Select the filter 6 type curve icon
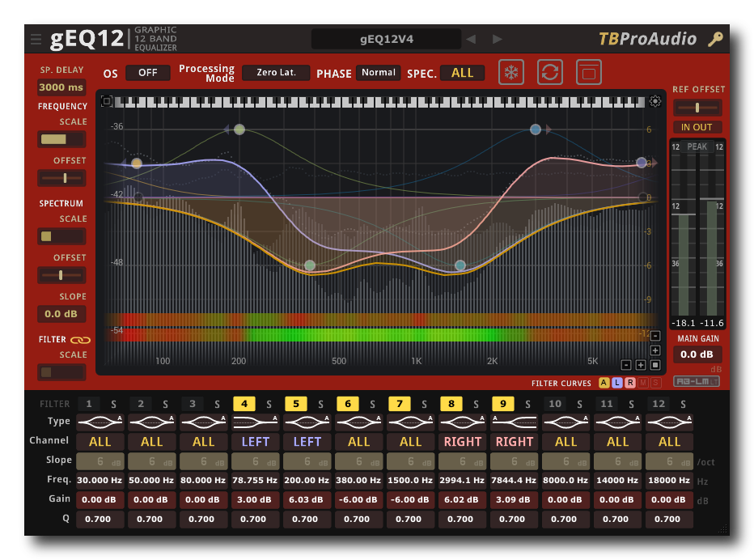Image resolution: width=754 pixels, height=560 pixels. 358,422
